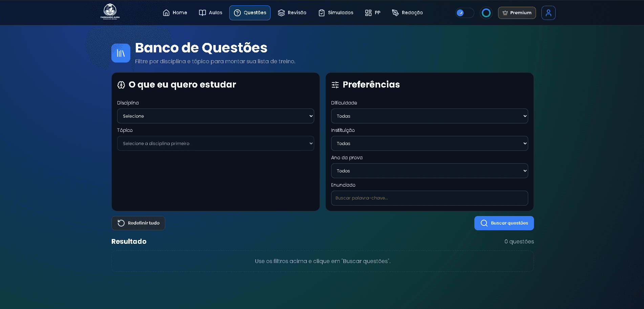Click the user profile avatar icon
Image resolution: width=644 pixels, height=309 pixels.
(x=548, y=13)
